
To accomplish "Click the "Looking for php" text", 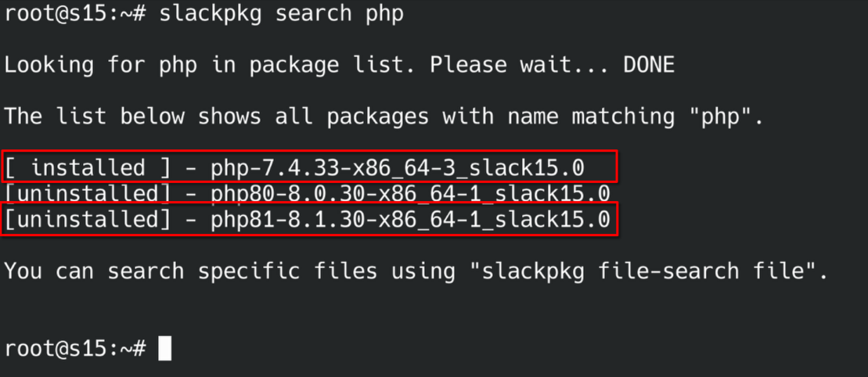I will click(x=100, y=66).
